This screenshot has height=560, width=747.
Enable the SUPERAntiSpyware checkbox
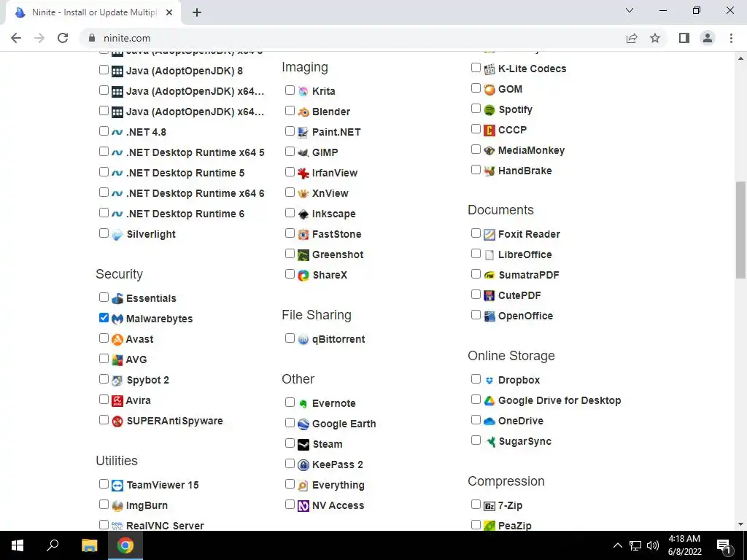[x=104, y=419]
